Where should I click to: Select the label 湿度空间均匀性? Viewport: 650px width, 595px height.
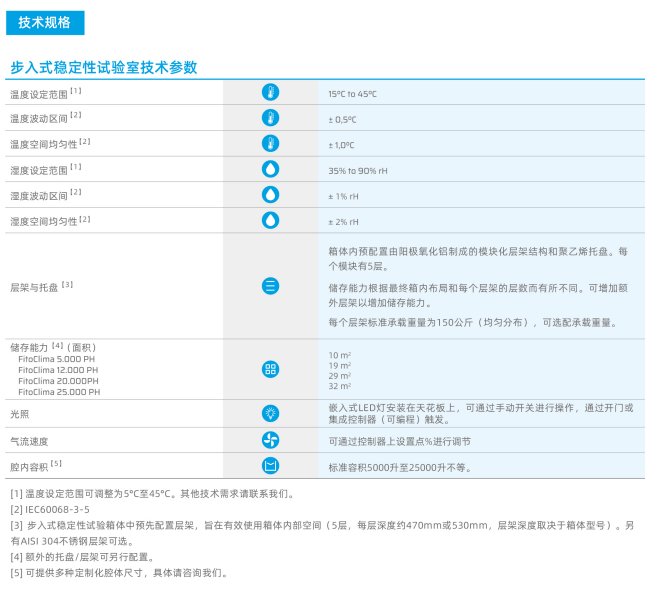(x=44, y=222)
